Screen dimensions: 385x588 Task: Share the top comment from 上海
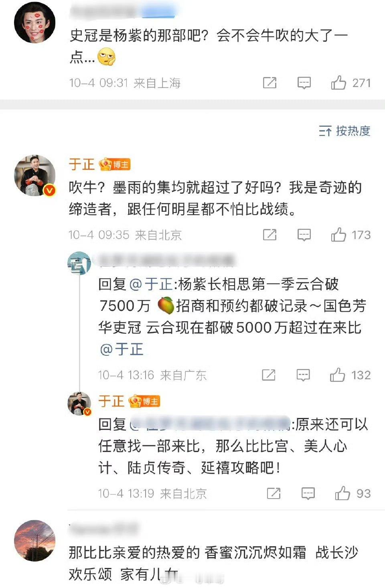(x=269, y=83)
